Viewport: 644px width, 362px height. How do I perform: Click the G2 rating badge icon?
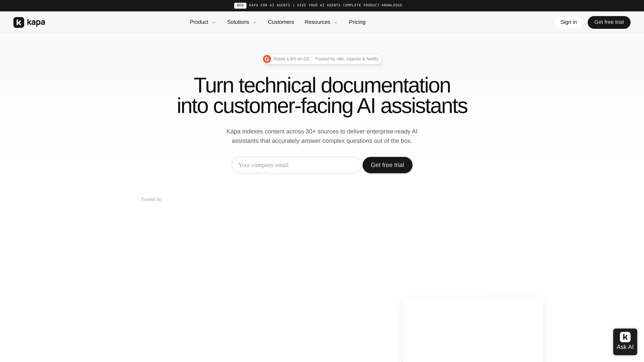[267, 59]
